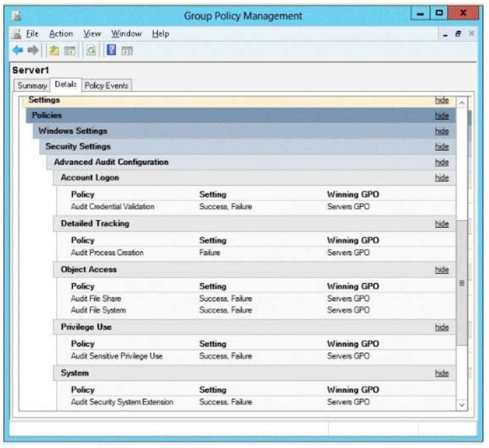The height and width of the screenshot is (448, 489).
Task: Click the scrollbar up arrow
Action: [x=462, y=103]
